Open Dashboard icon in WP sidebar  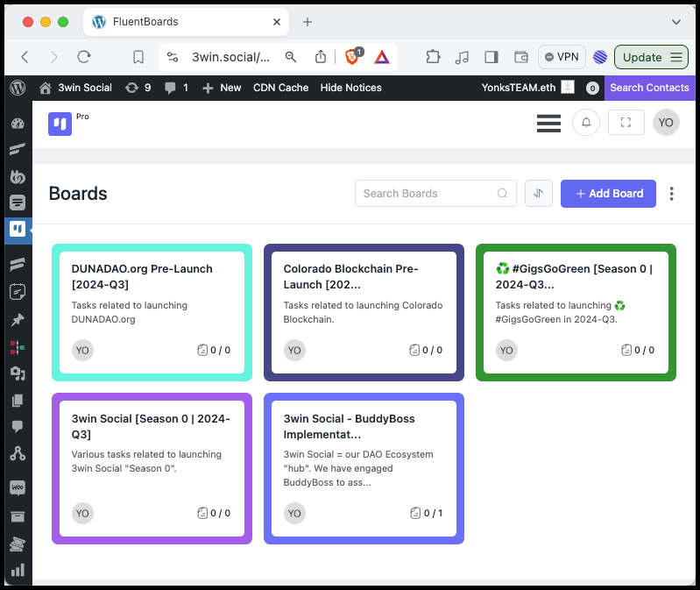point(18,124)
